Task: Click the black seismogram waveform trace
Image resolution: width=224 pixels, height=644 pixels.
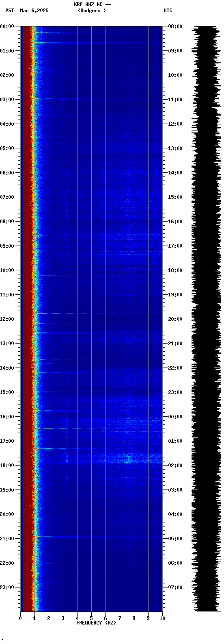Action: click(x=207, y=318)
